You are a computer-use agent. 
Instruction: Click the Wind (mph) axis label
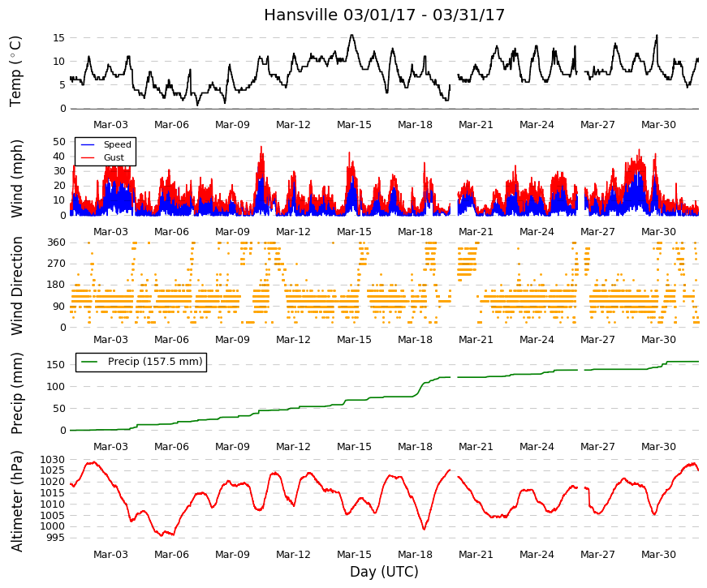[x=16, y=178]
